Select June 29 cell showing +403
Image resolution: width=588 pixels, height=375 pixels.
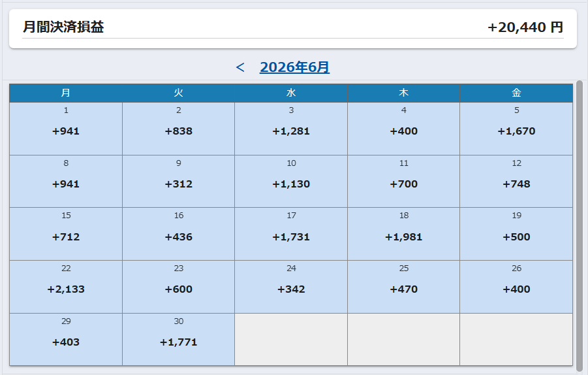tap(66, 339)
